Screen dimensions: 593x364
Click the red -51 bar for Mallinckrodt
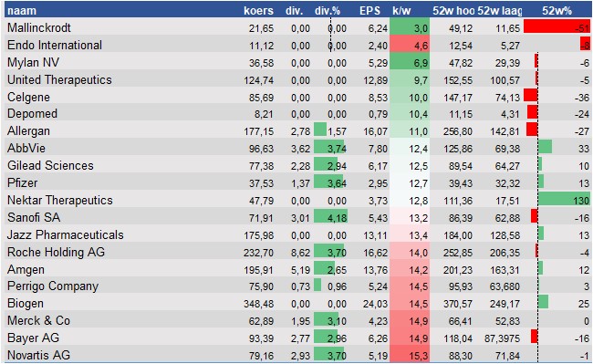tap(557, 26)
